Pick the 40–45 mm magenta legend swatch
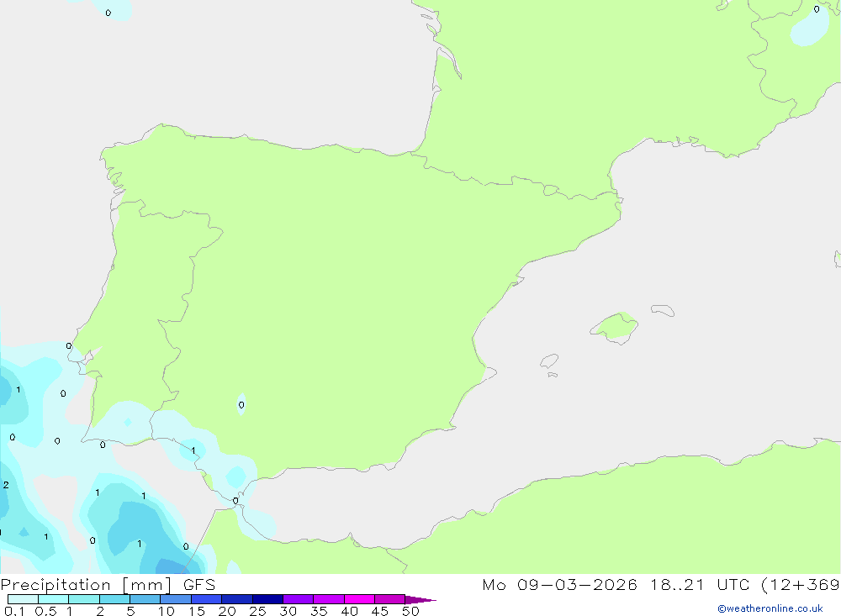841x616 pixels. 359,599
